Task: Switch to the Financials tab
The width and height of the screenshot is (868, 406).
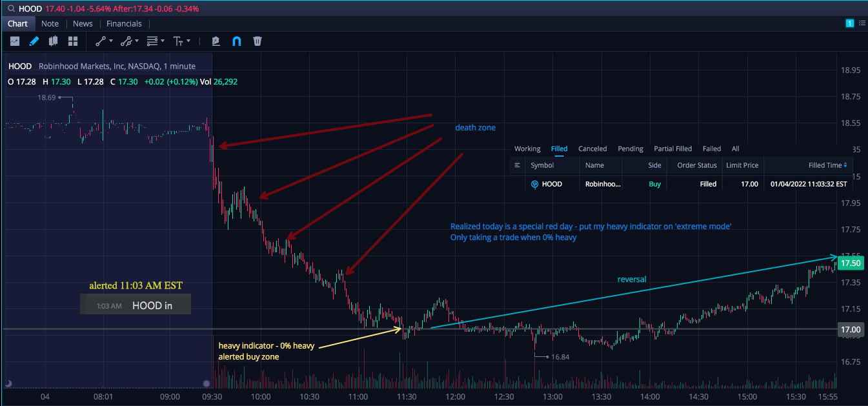Action: [x=124, y=24]
